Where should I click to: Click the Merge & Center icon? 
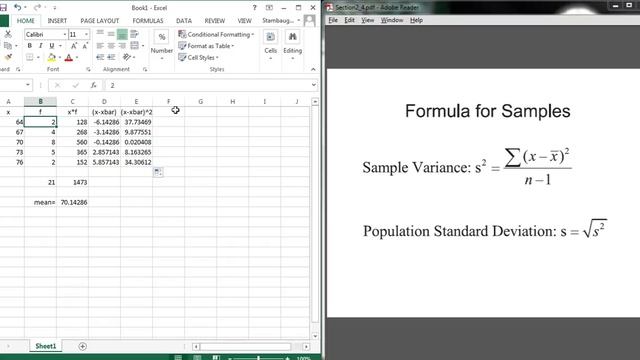tap(134, 46)
